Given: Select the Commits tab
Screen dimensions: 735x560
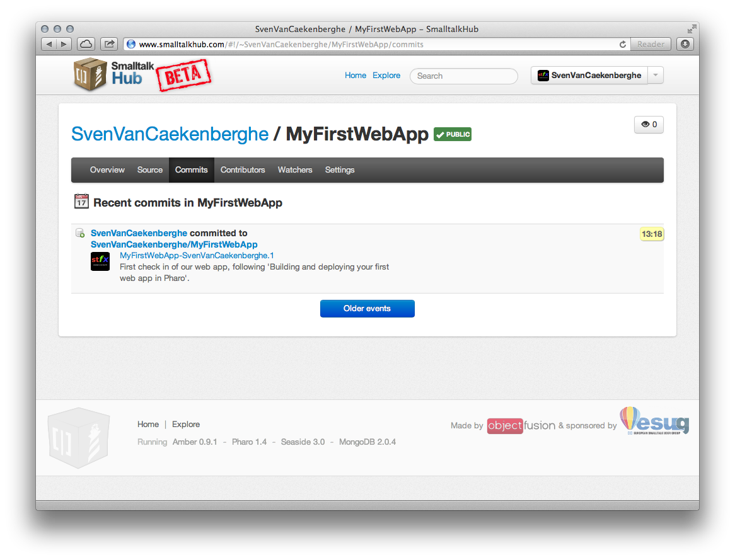Looking at the screenshot, I should [191, 170].
